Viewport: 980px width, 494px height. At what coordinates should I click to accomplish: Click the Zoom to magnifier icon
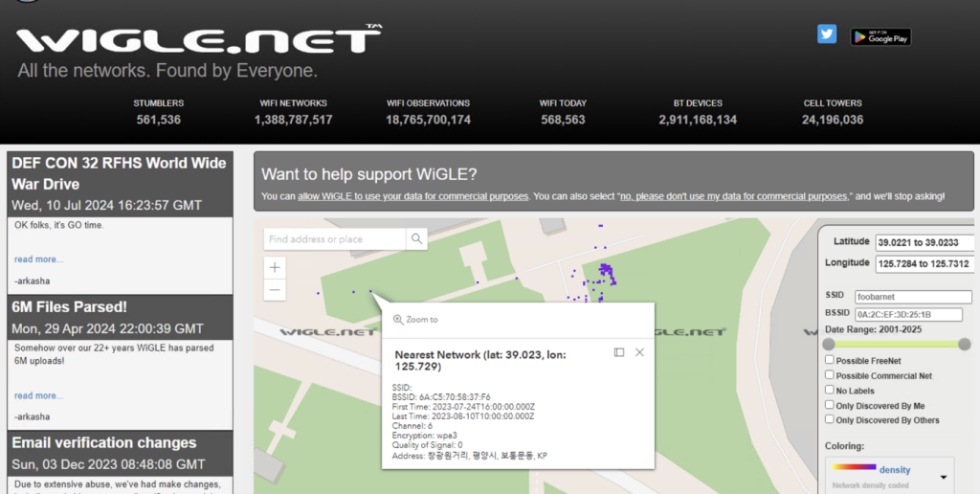pos(398,320)
